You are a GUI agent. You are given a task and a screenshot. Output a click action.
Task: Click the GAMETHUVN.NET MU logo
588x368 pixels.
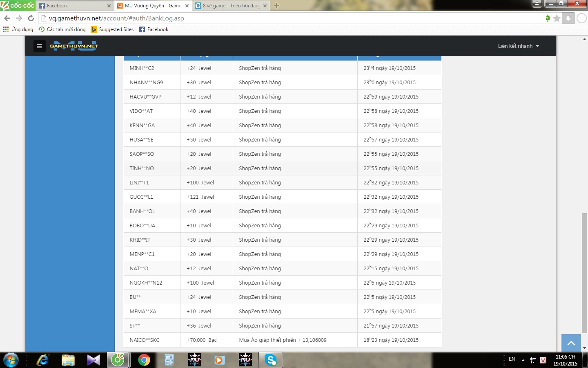[74, 46]
